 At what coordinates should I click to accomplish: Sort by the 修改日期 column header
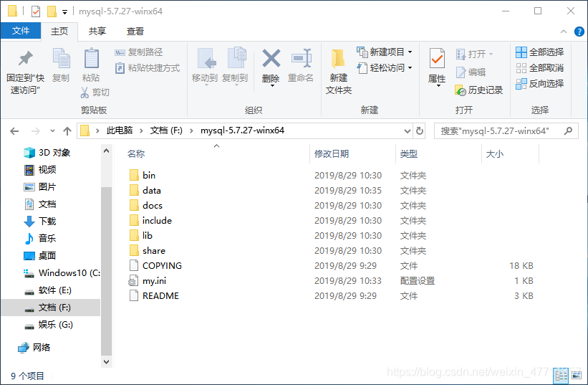(332, 154)
